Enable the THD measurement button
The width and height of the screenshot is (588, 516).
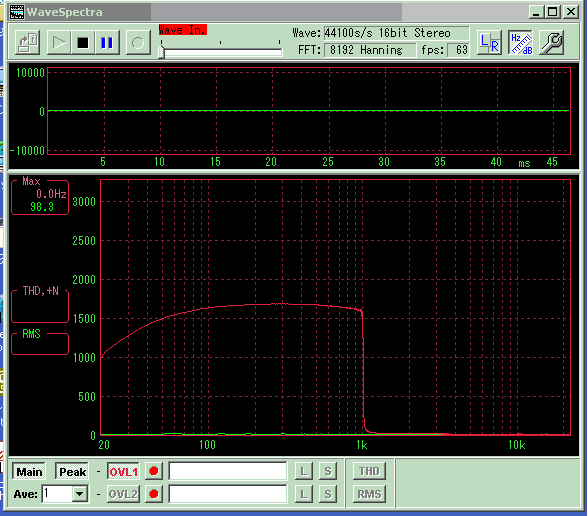[369, 471]
